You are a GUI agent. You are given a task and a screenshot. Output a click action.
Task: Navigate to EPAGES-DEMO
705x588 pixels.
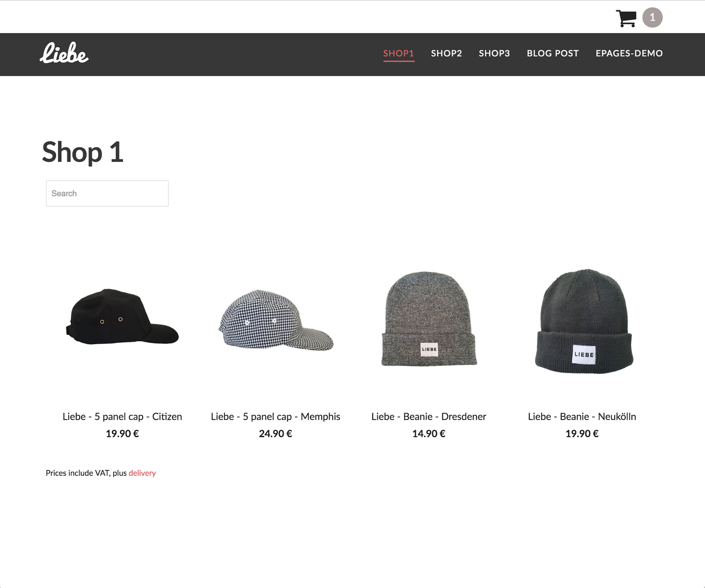pyautogui.click(x=629, y=53)
